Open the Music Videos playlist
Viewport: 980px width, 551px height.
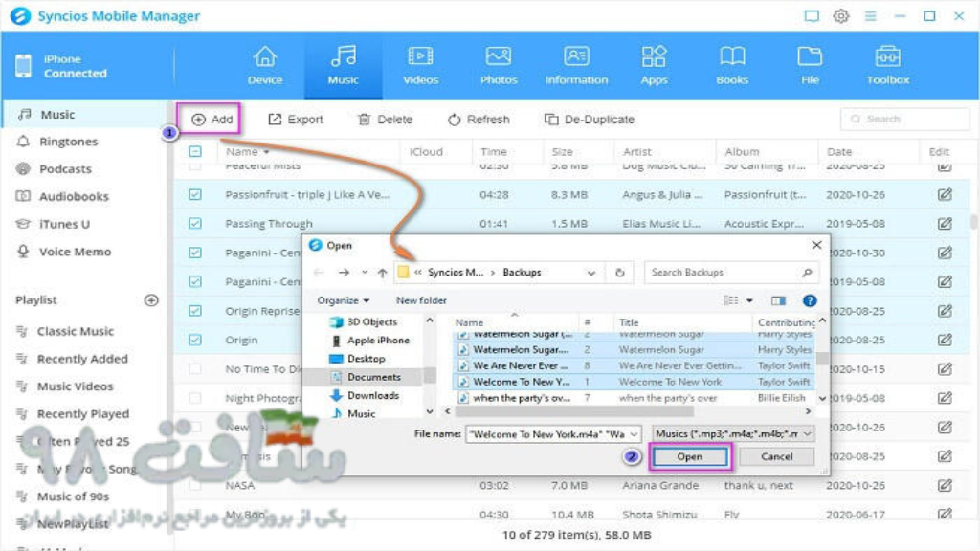click(75, 386)
